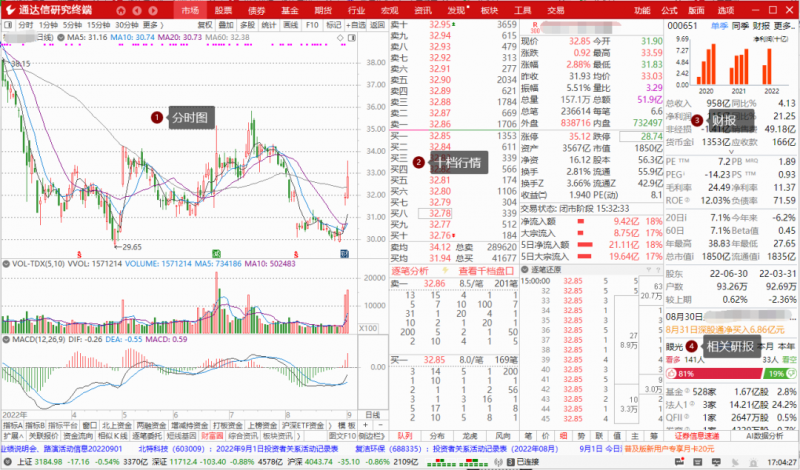This screenshot has height=470, width=800.
Task: Click the 返回 button
Action: (x=377, y=25)
